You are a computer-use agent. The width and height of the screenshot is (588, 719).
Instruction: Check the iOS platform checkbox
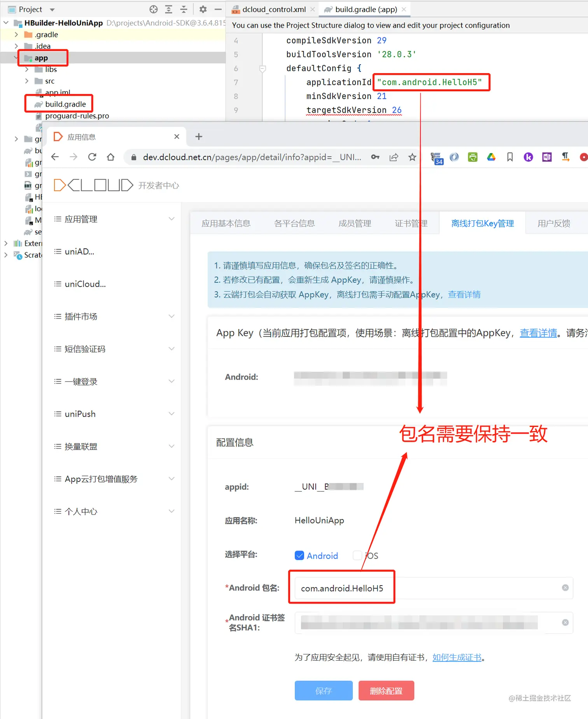pos(357,555)
